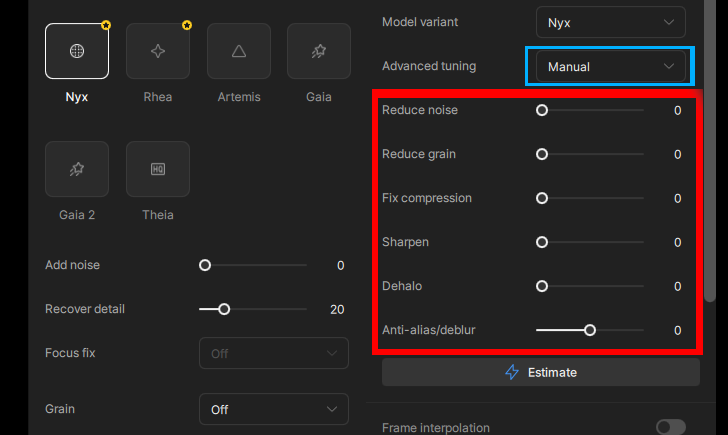This screenshot has height=435, width=728.
Task: Click the Dehalo slider handle
Action: (x=542, y=286)
